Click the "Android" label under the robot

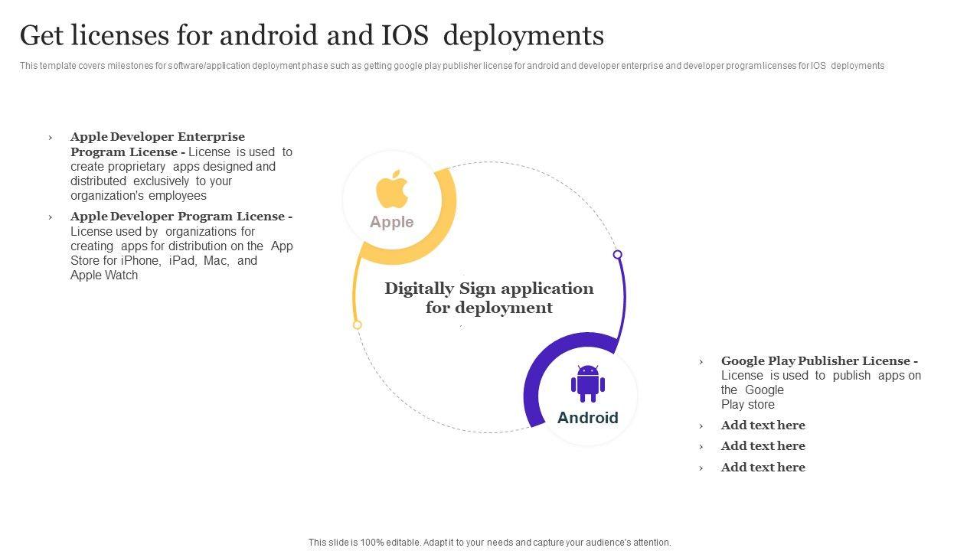(x=588, y=418)
